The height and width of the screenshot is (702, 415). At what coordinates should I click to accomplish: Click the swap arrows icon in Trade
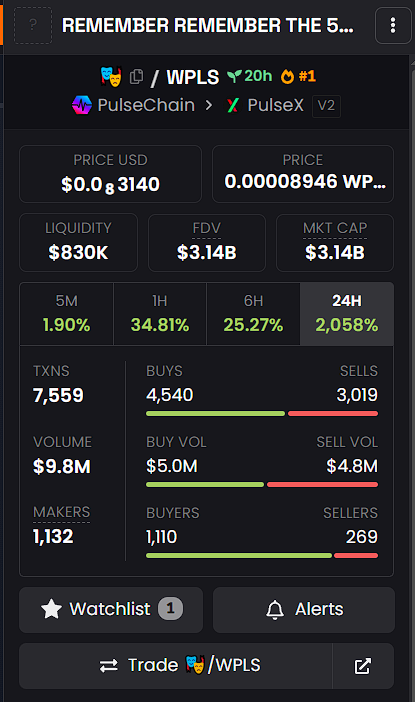pos(109,666)
